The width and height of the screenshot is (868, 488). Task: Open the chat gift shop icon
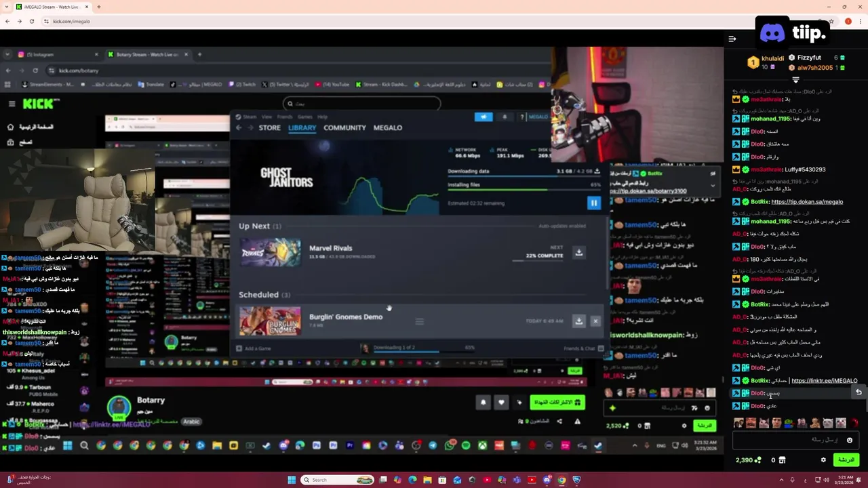click(x=782, y=460)
